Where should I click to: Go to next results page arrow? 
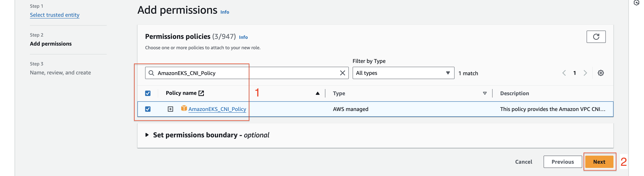(x=585, y=73)
